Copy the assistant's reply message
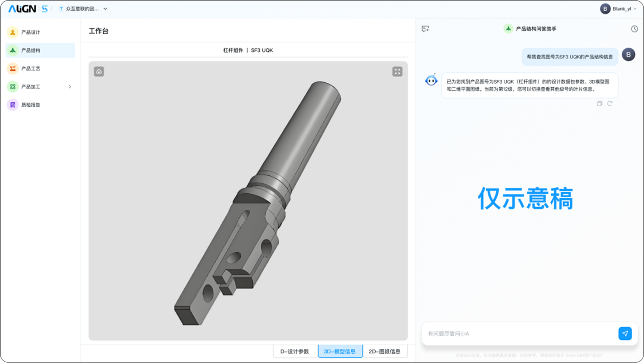The image size is (644, 363). pos(600,103)
